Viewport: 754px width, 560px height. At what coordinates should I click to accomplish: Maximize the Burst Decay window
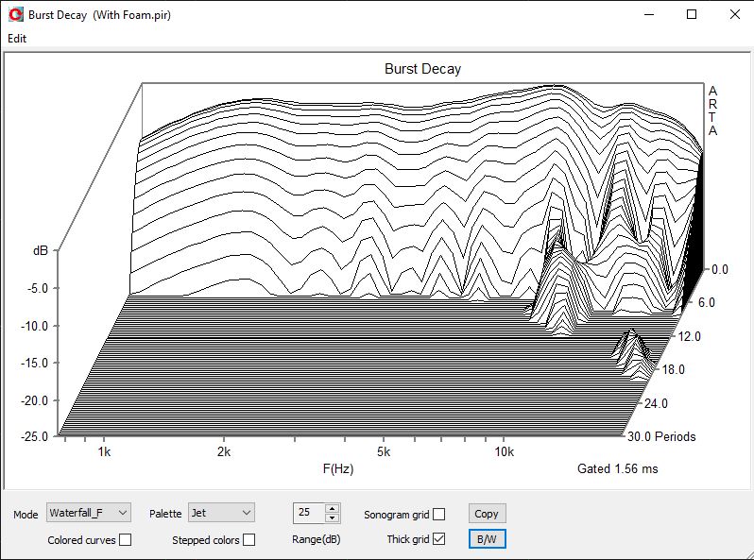tap(692, 14)
